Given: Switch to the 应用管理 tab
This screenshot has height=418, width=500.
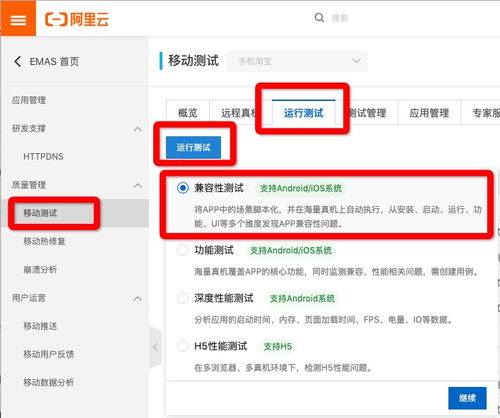Looking at the screenshot, I should (429, 113).
